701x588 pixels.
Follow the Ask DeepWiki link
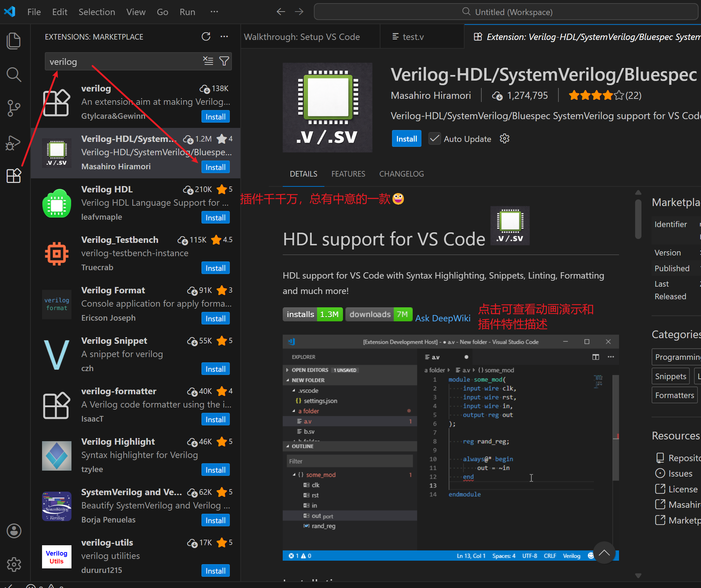coord(443,318)
